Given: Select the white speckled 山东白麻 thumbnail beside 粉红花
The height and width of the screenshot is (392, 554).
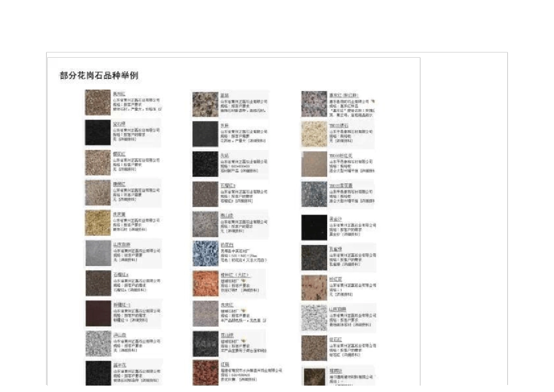Looking at the screenshot, I should point(314,318).
